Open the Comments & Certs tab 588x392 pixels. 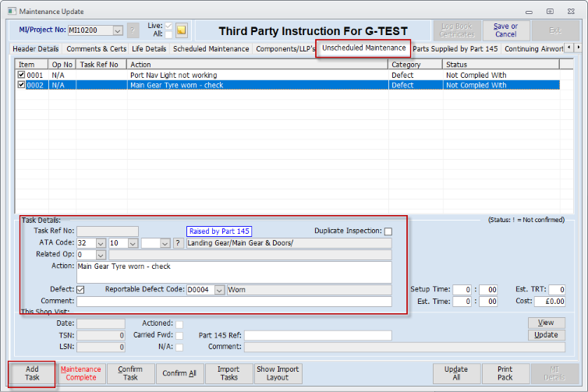pos(96,49)
